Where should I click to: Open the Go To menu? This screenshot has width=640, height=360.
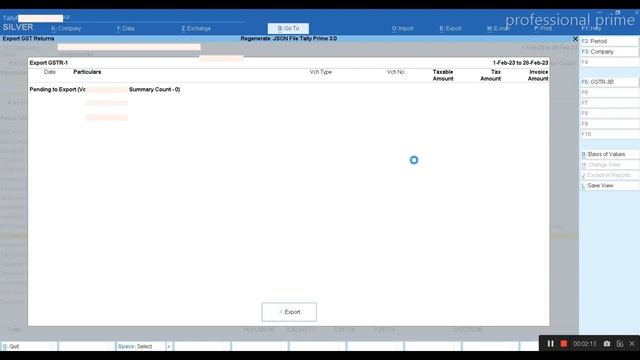pos(288,29)
